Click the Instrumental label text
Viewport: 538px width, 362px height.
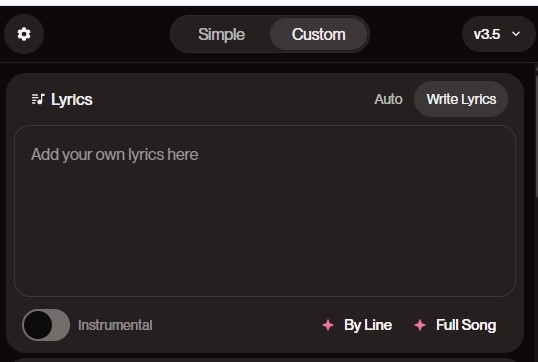(115, 325)
